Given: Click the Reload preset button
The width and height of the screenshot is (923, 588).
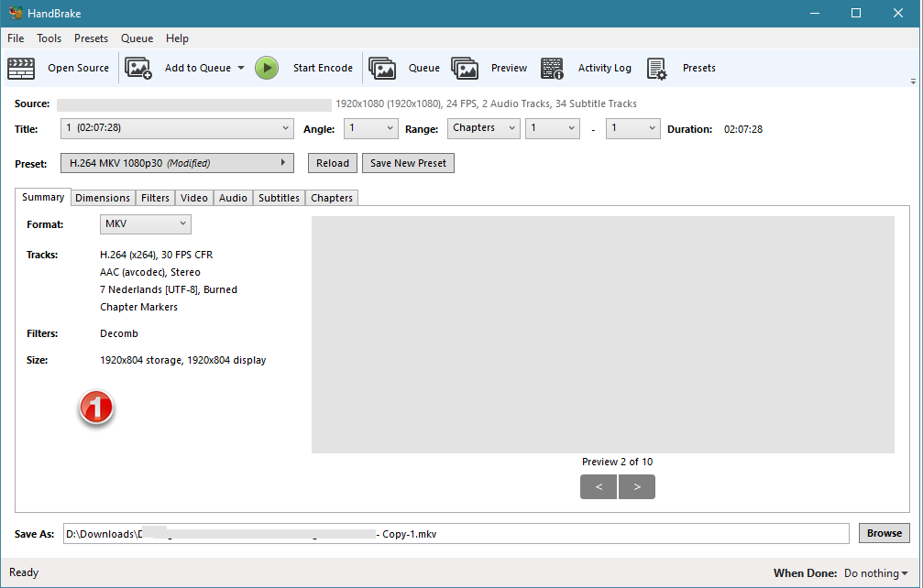Looking at the screenshot, I should [333, 163].
